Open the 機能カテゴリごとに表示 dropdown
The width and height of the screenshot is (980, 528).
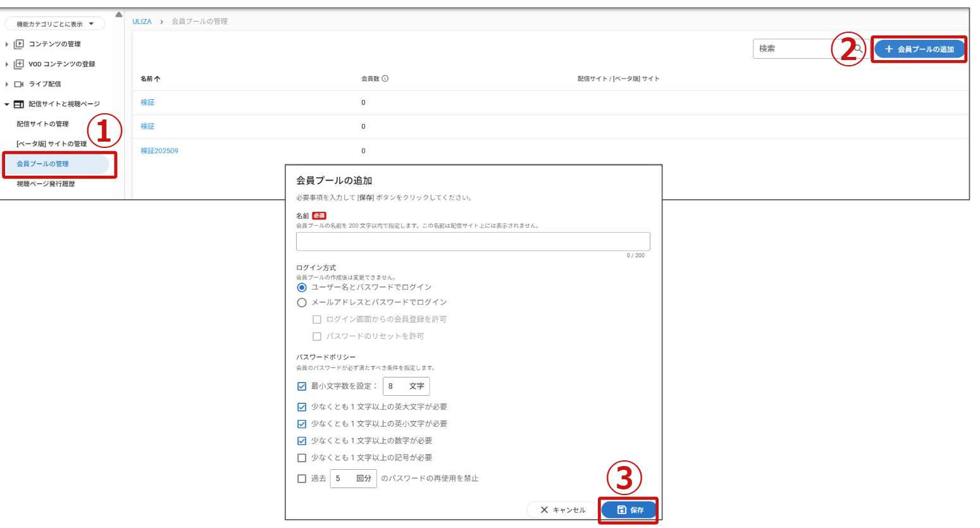coord(55,24)
